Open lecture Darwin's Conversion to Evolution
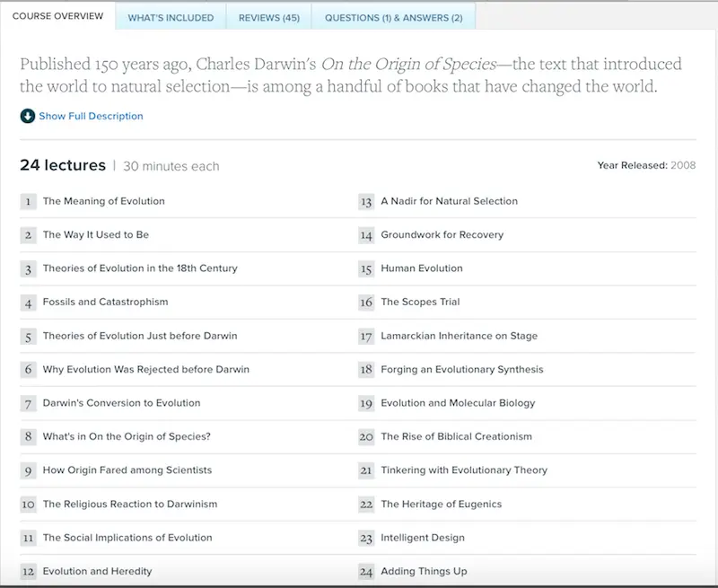The image size is (718, 588). (121, 403)
